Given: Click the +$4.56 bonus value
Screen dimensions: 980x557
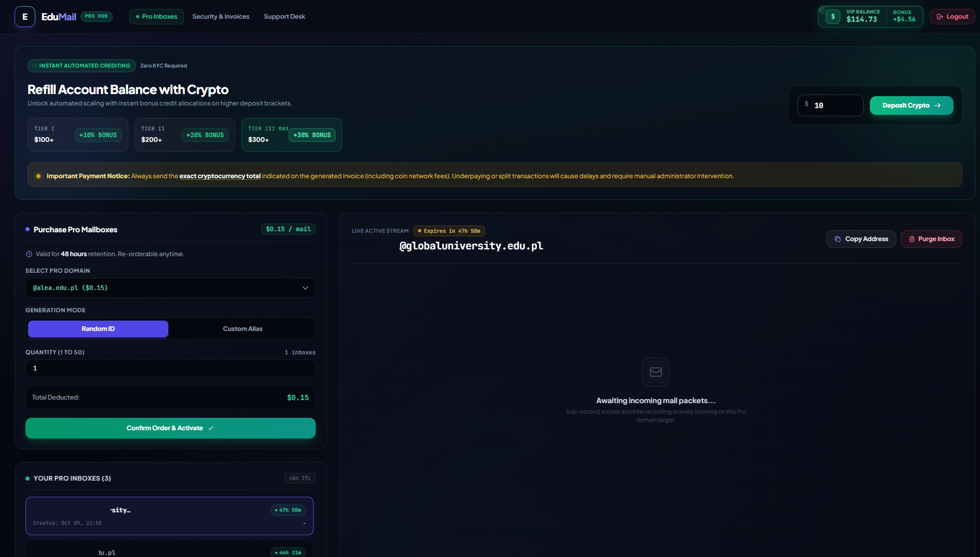Looking at the screenshot, I should 904,19.
